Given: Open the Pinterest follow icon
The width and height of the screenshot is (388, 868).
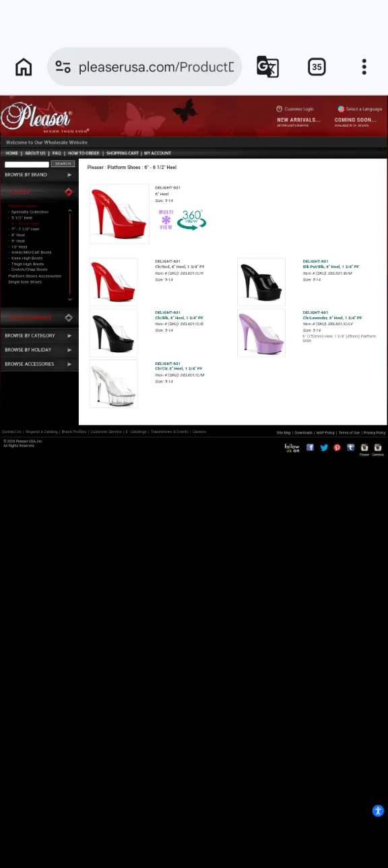Looking at the screenshot, I should click(337, 447).
